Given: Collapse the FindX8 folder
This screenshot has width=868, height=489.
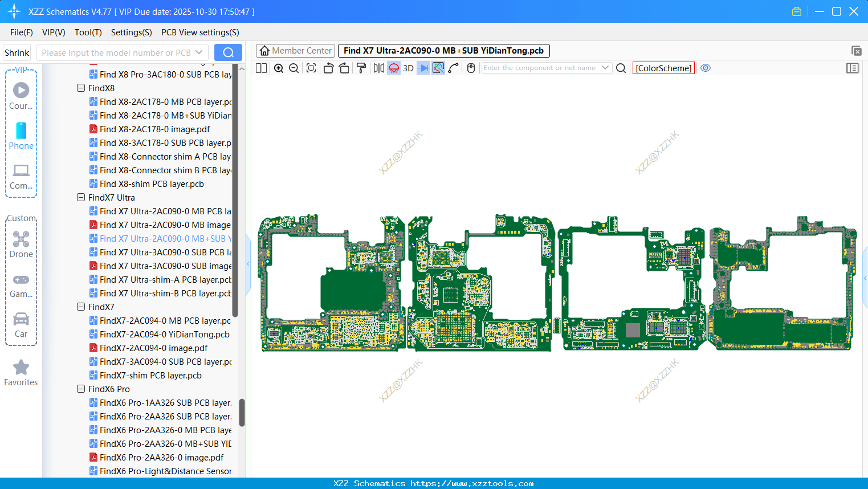Looking at the screenshot, I should tap(81, 88).
